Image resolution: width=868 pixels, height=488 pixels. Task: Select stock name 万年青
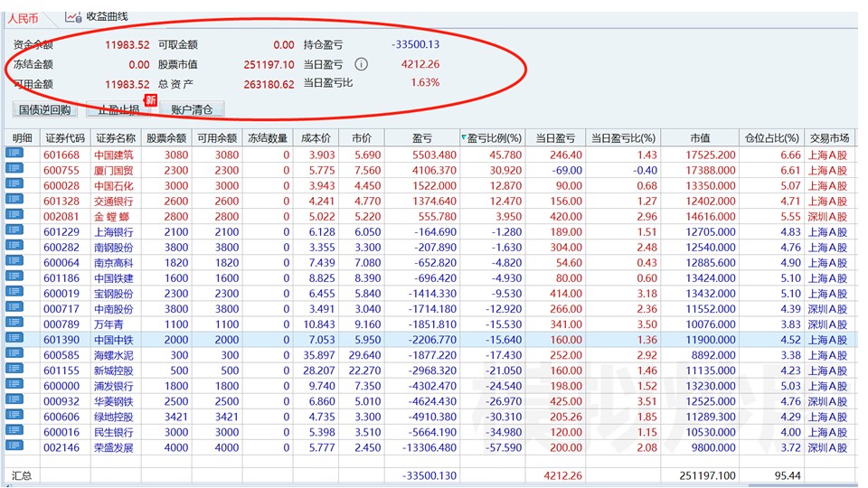108,324
